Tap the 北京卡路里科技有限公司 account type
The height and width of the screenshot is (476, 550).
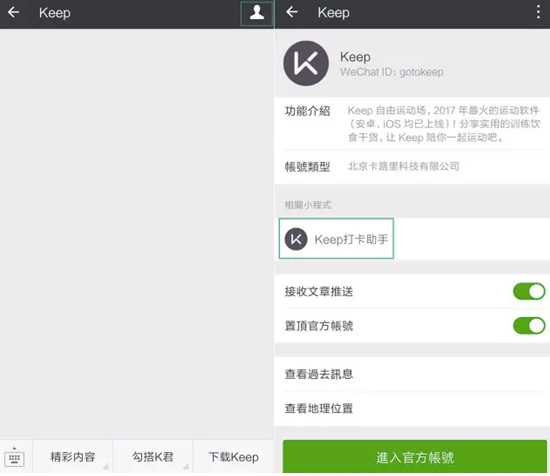coord(403,166)
